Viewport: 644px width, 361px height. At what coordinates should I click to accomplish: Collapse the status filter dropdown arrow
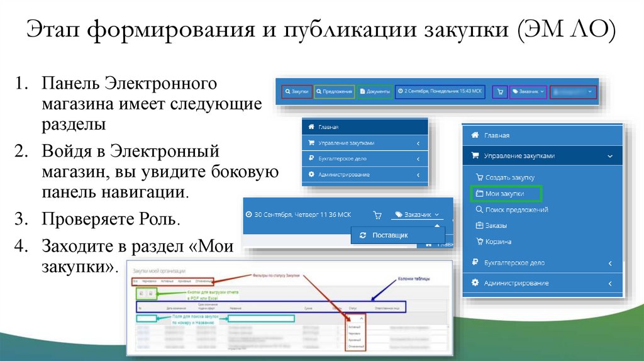click(x=362, y=318)
